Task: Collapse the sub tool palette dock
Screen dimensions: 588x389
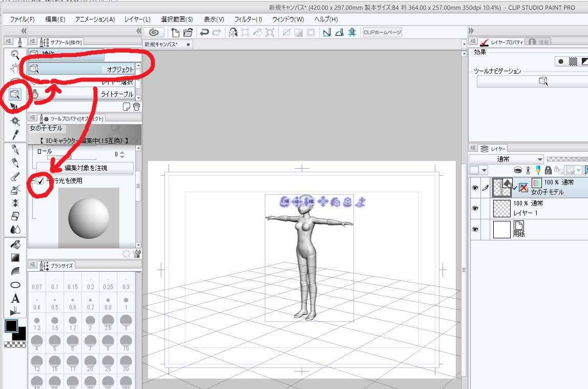Action: coord(139,31)
